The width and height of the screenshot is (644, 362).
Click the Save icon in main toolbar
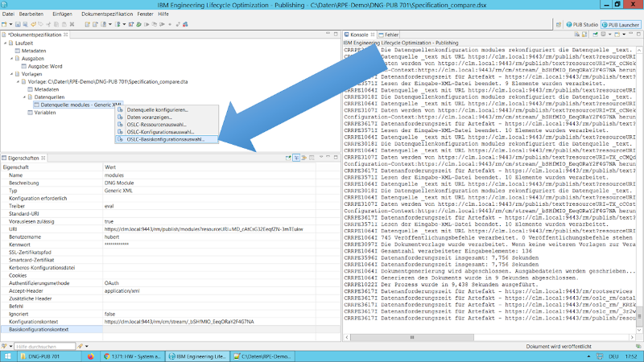19,26
